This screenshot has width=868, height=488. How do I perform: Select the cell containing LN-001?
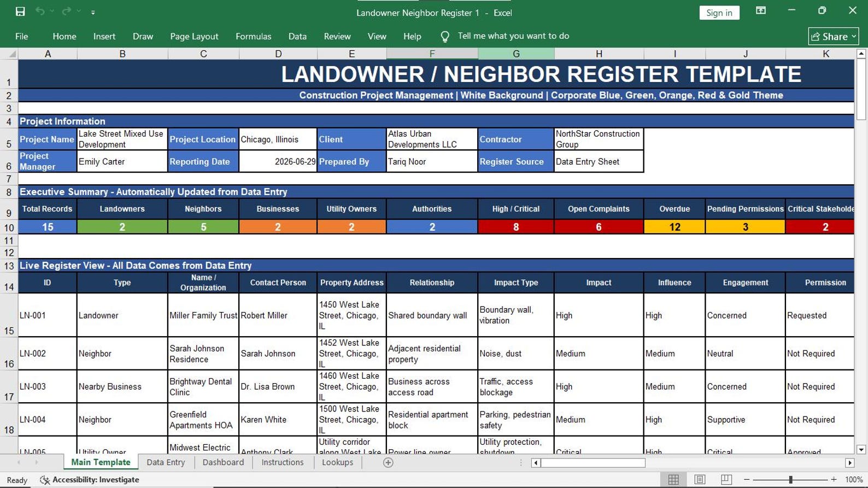(48, 315)
